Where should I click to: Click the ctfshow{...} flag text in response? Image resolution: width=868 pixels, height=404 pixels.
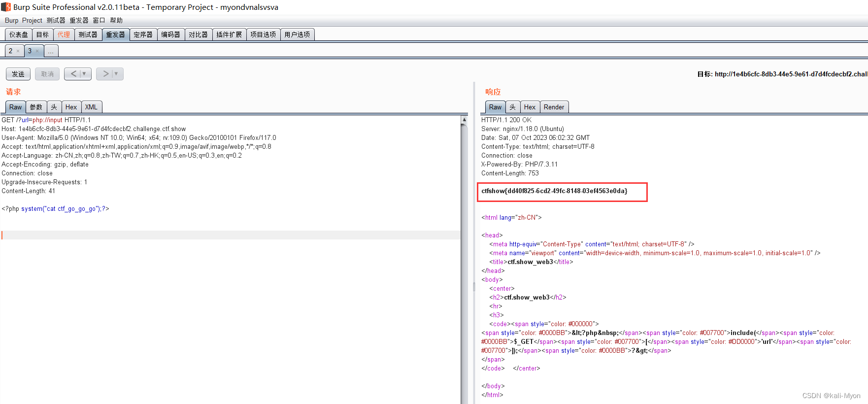554,191
